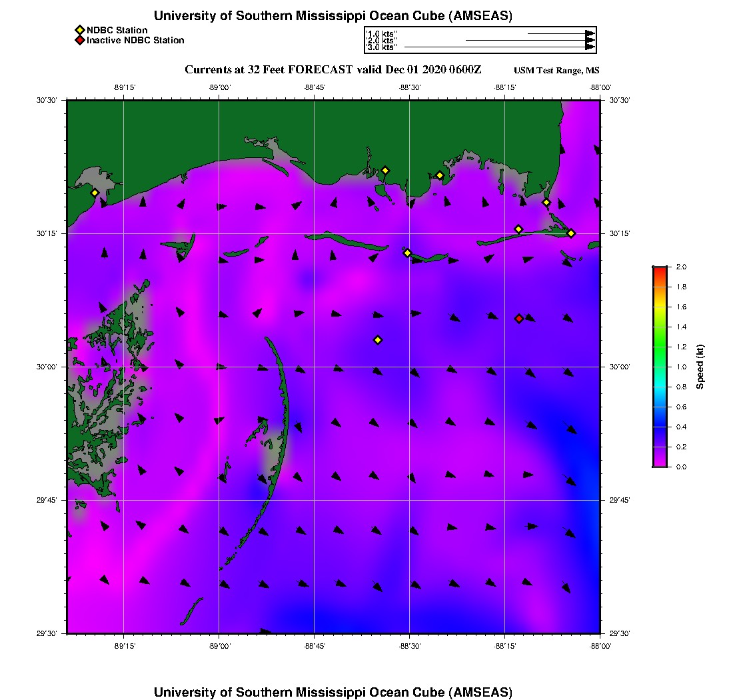Click the westernmost yellow station marker

tap(95, 193)
